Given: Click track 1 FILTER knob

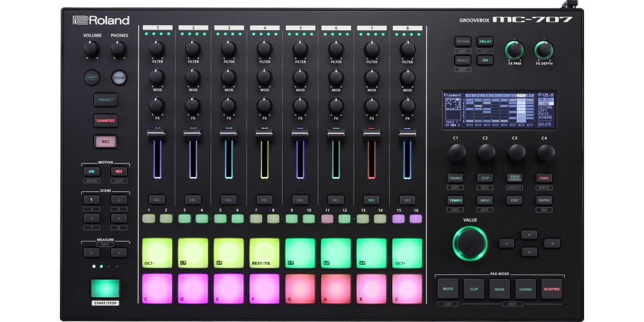Looking at the screenshot, I should [157, 50].
